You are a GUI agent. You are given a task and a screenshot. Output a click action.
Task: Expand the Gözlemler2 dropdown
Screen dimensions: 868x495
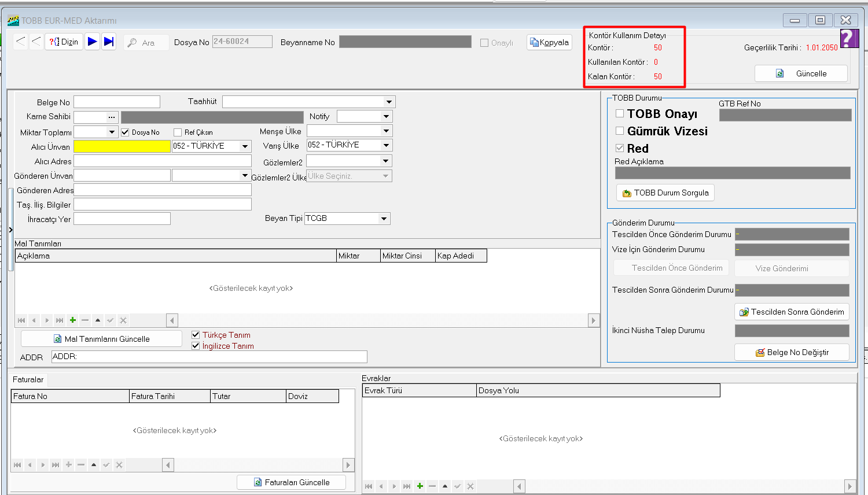(x=386, y=161)
